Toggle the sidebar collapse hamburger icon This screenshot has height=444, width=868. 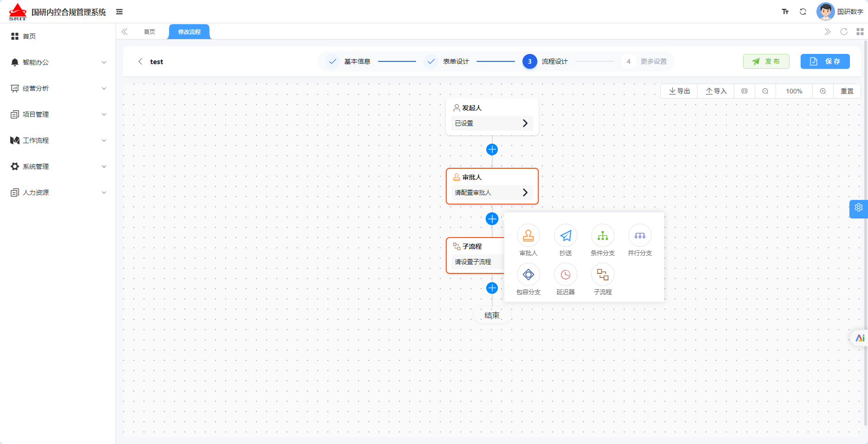119,12
